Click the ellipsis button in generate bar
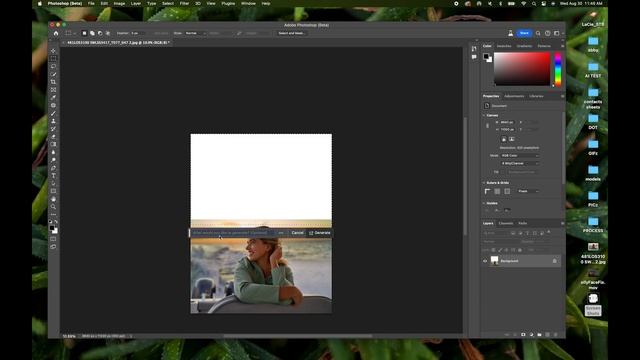The width and height of the screenshot is (640, 360). [281, 233]
